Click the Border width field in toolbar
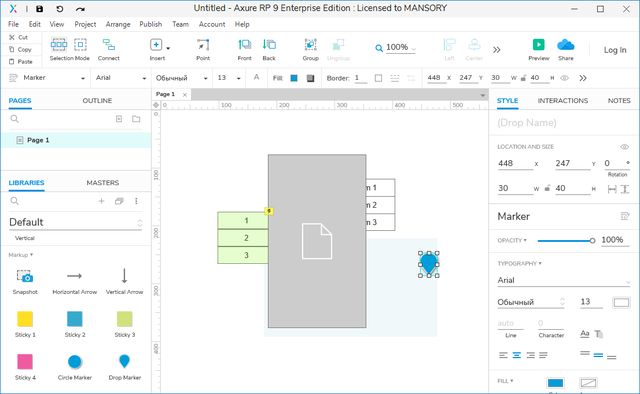Image resolution: width=640 pixels, height=394 pixels. (x=361, y=78)
